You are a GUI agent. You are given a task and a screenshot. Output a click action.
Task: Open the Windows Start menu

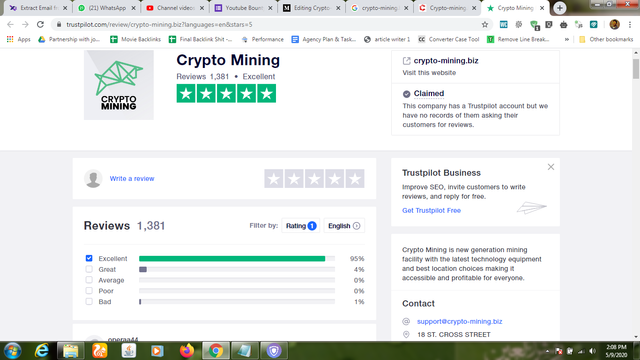tap(13, 351)
